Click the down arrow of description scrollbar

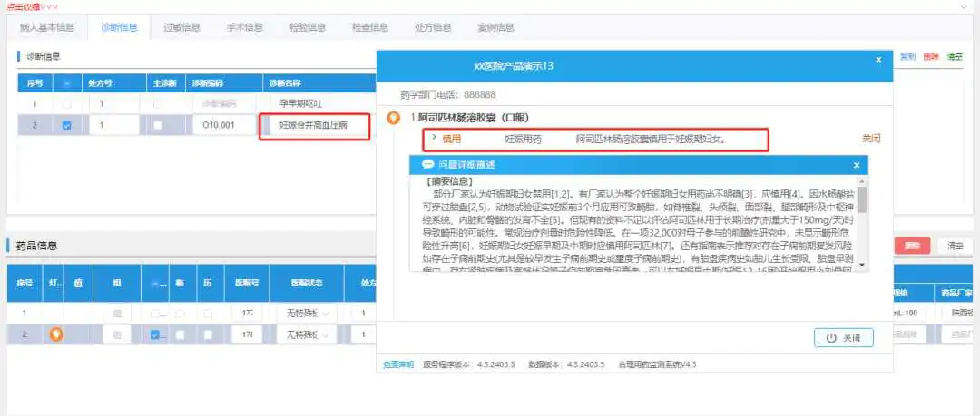click(x=862, y=265)
